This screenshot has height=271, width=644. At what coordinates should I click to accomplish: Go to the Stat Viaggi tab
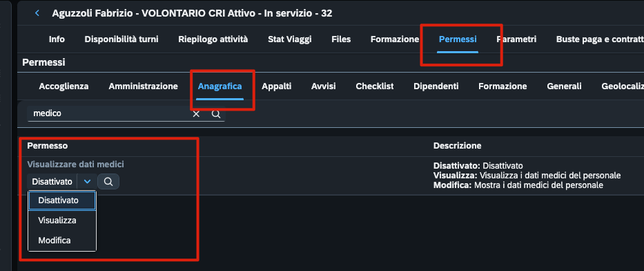coord(289,39)
